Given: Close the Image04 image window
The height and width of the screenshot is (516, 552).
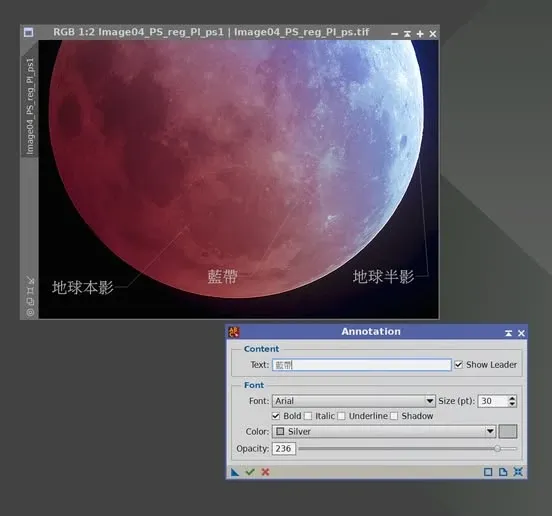Looking at the screenshot, I should pyautogui.click(x=433, y=34).
